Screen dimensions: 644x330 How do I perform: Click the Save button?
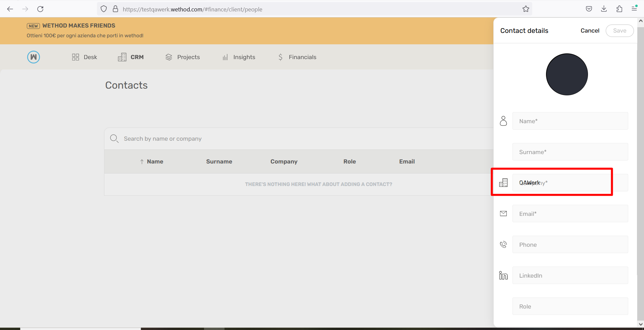coord(620,31)
